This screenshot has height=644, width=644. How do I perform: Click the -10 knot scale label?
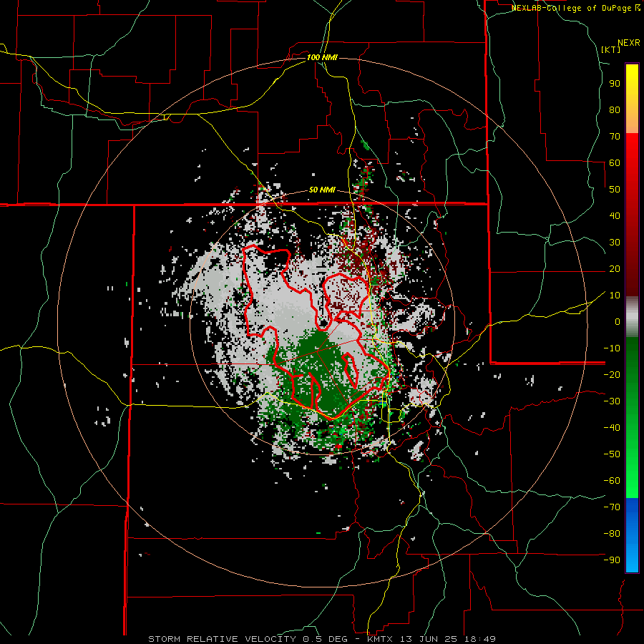click(x=612, y=348)
